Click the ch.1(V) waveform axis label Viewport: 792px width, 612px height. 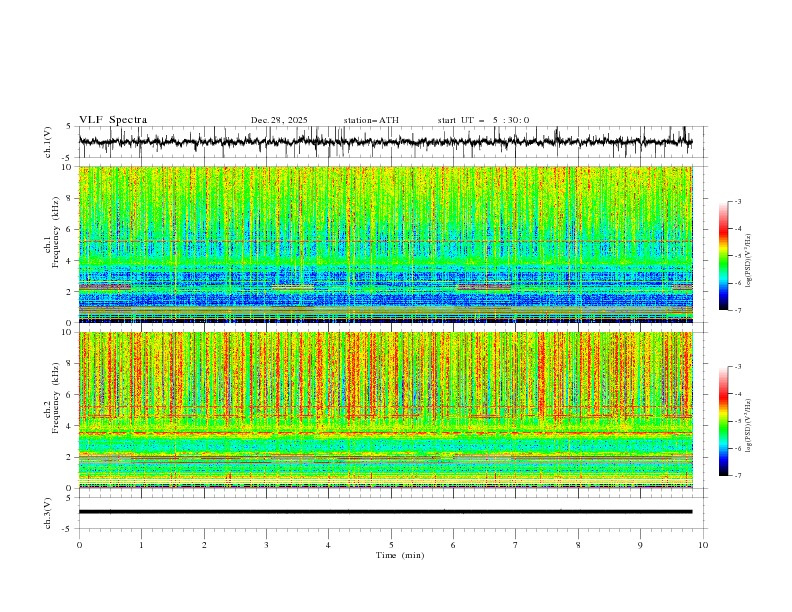[x=48, y=142]
